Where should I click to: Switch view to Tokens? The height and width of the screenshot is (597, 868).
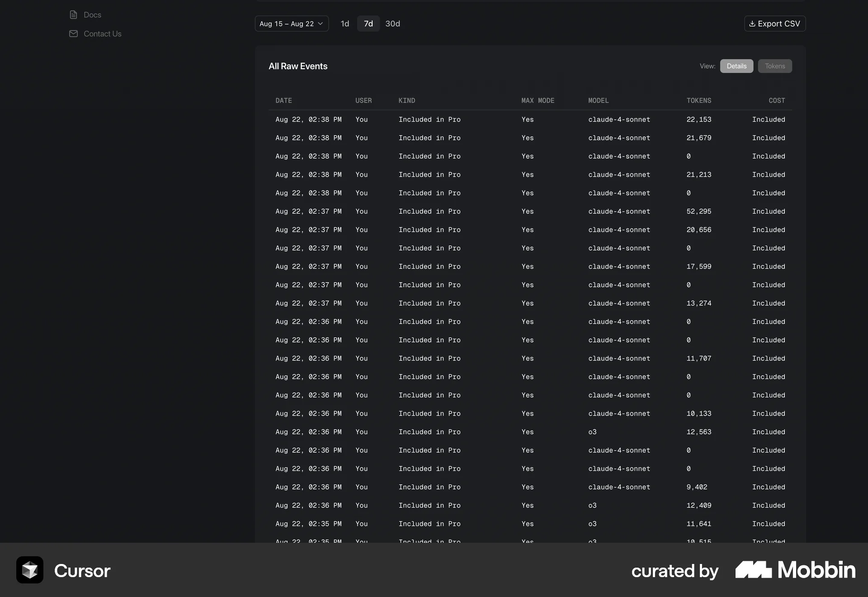coord(775,66)
